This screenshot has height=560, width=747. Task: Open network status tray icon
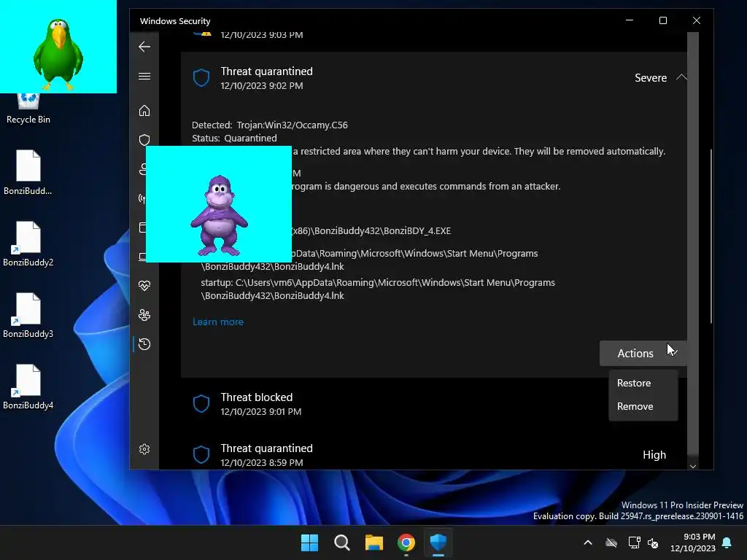[634, 542]
